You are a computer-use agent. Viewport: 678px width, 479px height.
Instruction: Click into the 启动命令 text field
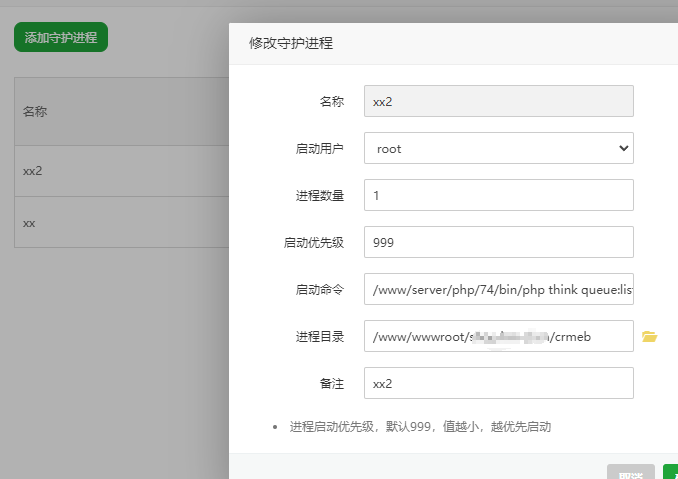(498, 289)
